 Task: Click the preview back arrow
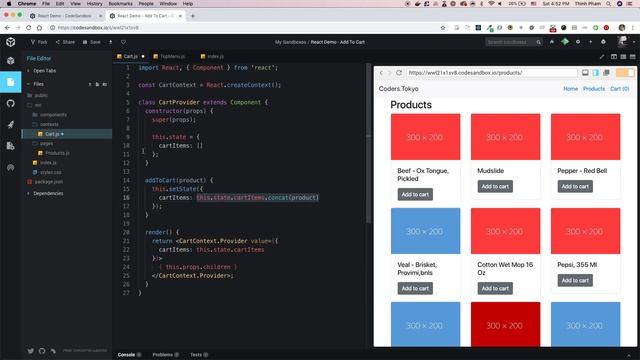pyautogui.click(x=381, y=73)
